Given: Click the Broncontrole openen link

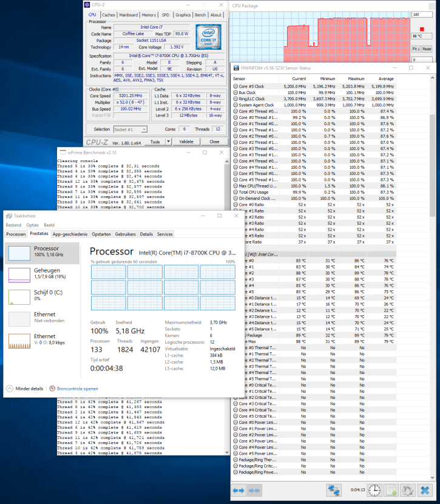Looking at the screenshot, I should (x=78, y=389).
